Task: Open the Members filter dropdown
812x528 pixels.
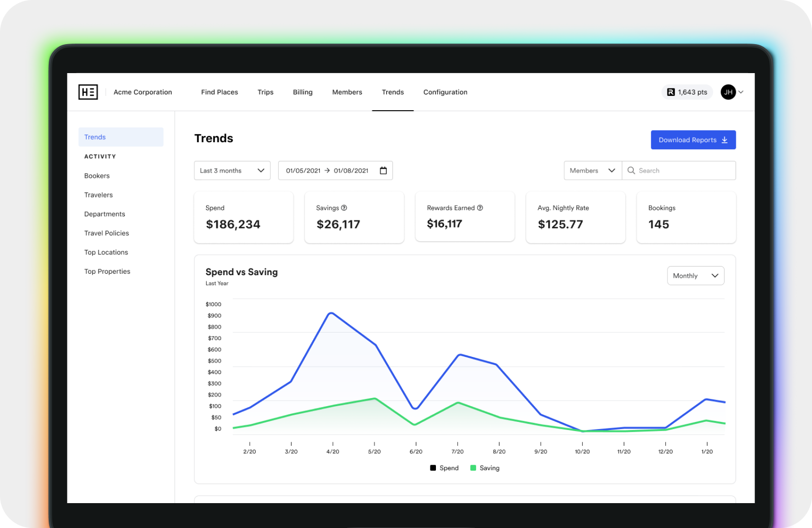Action: click(593, 171)
